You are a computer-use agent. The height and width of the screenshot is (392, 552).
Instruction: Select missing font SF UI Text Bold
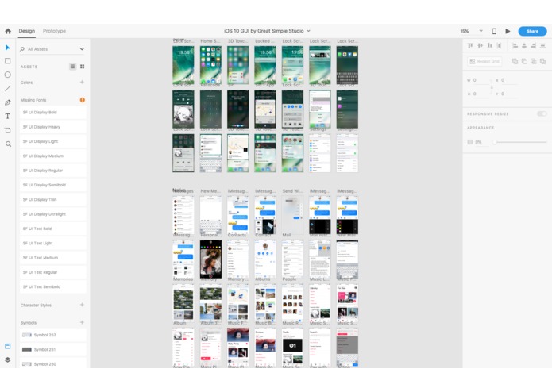pyautogui.click(x=52, y=229)
